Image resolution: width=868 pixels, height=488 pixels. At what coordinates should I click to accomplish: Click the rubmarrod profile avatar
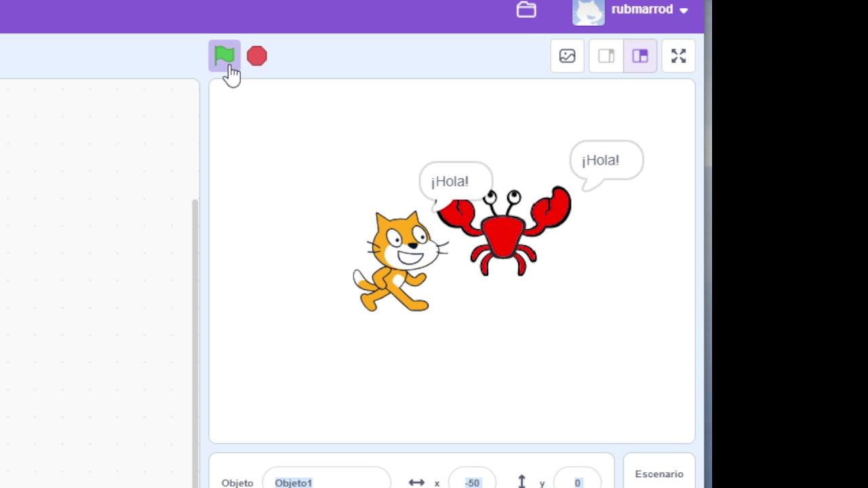(588, 12)
